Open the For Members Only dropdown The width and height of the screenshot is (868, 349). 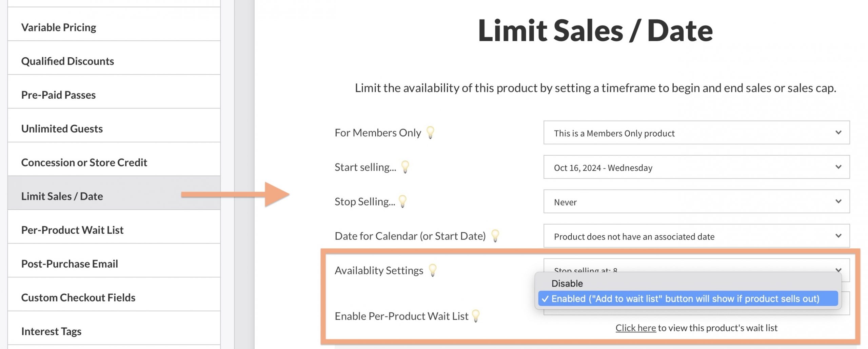696,133
